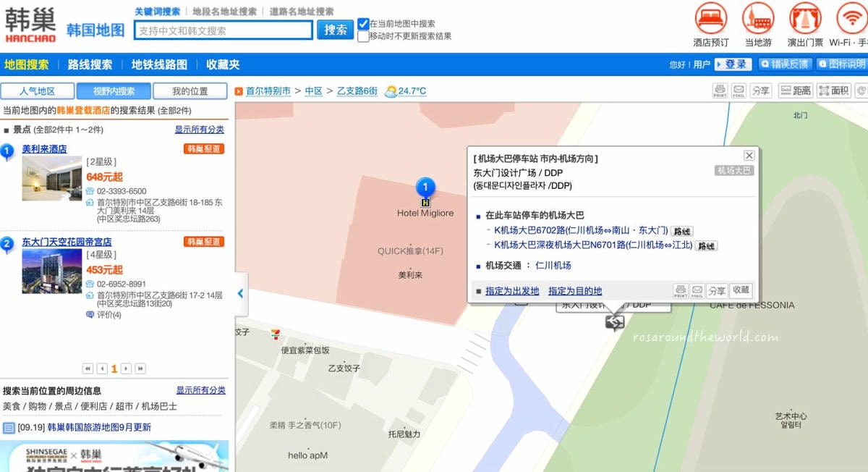868x472 pixels.
Task: Open 演出门票 show tickets icon
Action: (x=805, y=18)
